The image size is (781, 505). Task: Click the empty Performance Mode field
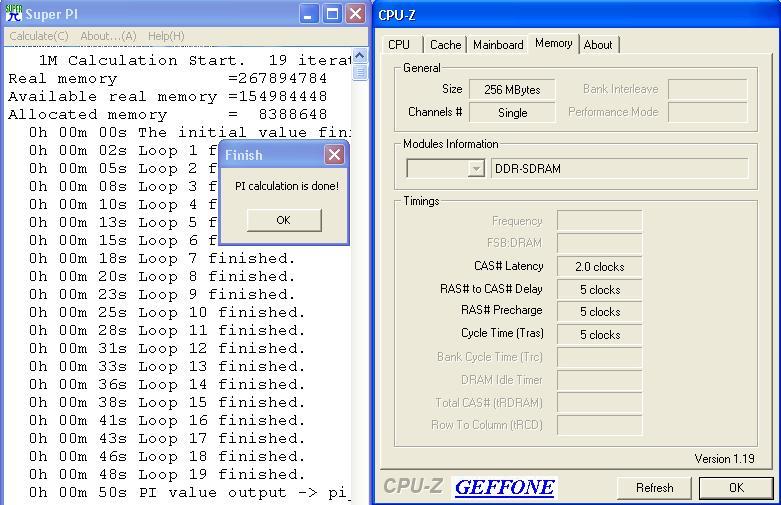707,113
